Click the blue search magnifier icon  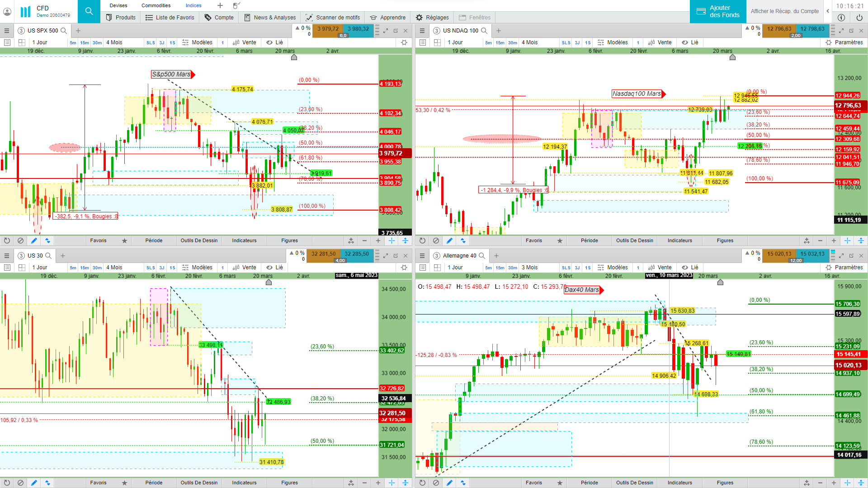(89, 11)
